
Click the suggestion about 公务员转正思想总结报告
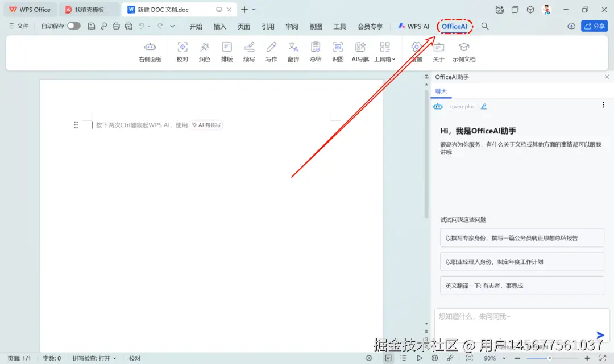(522, 237)
